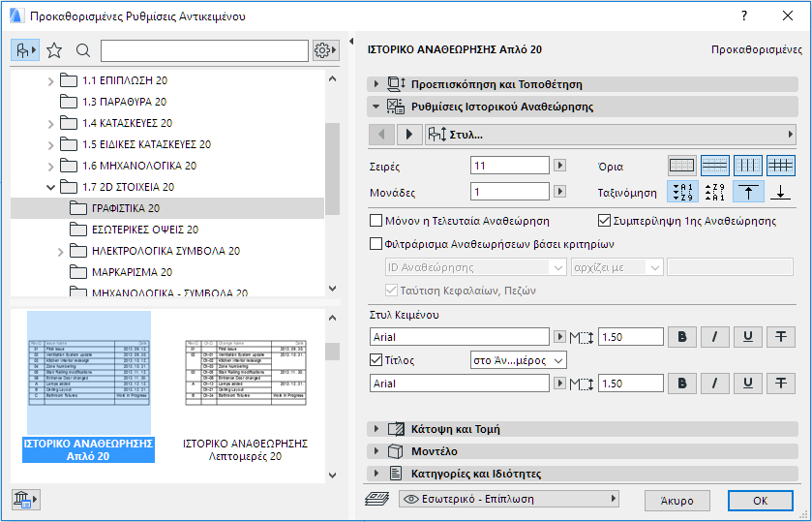Select the outer frame only border option

[x=682, y=166]
